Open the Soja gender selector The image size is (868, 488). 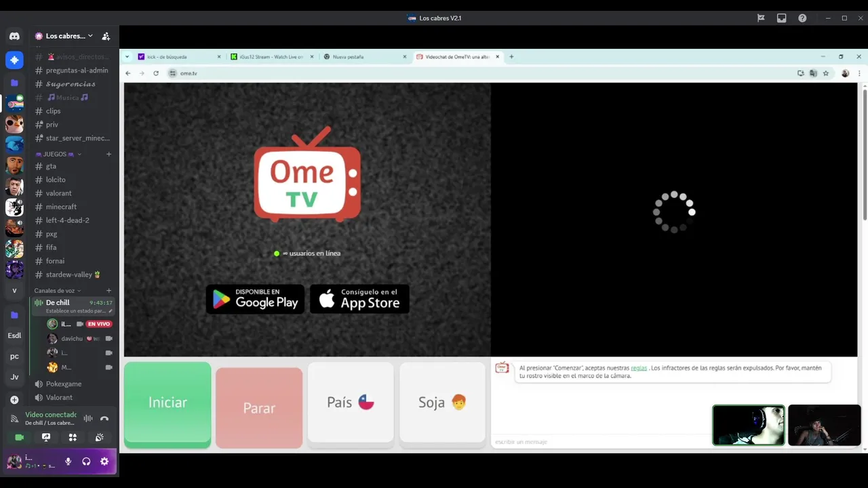tap(442, 403)
